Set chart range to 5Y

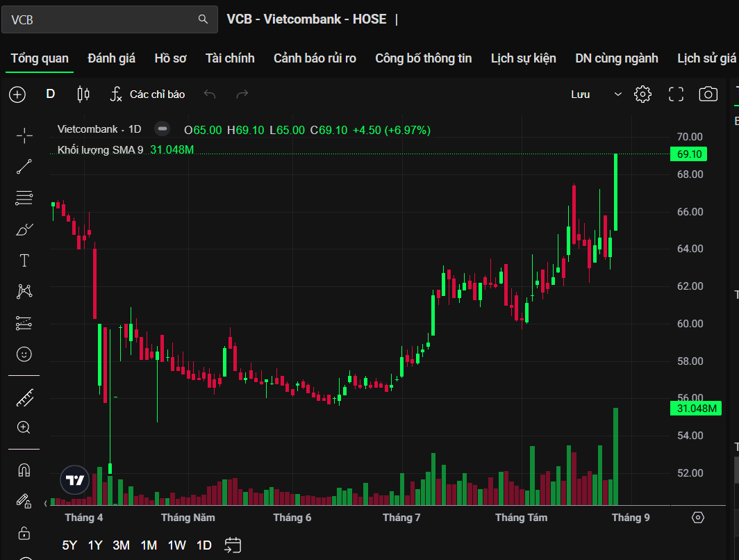click(x=69, y=545)
